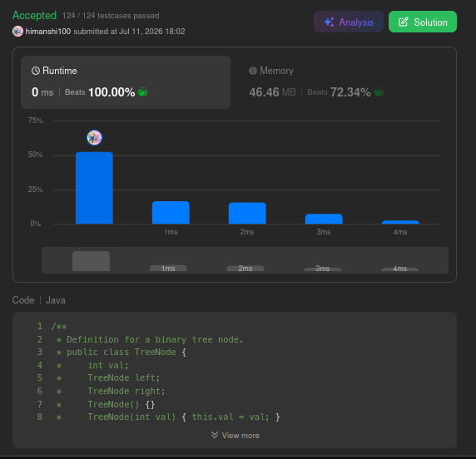The image size is (476, 459).
Task: Click the green Solution button
Action: (423, 22)
